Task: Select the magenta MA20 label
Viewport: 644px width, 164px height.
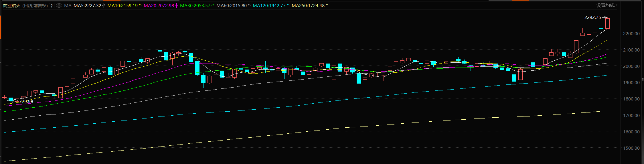Action: click(x=159, y=6)
